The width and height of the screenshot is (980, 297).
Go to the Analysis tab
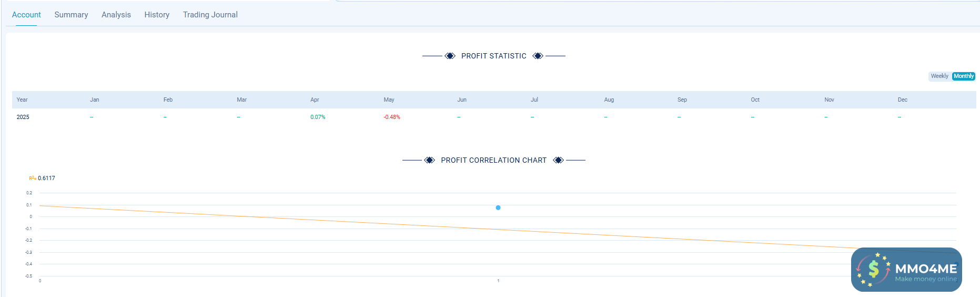point(116,15)
